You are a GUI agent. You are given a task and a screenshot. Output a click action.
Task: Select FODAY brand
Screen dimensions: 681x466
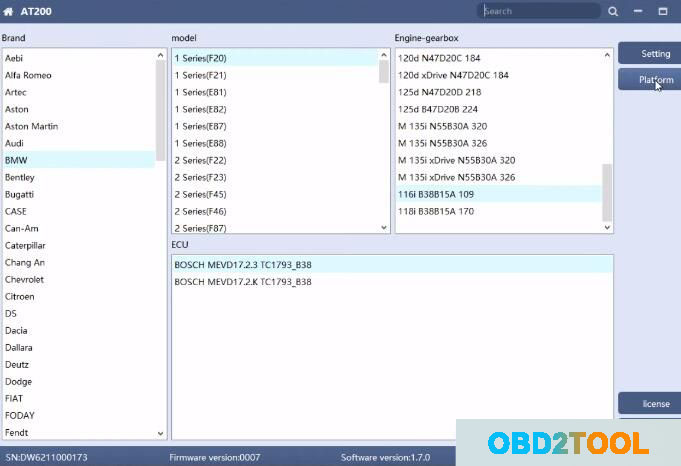79,416
